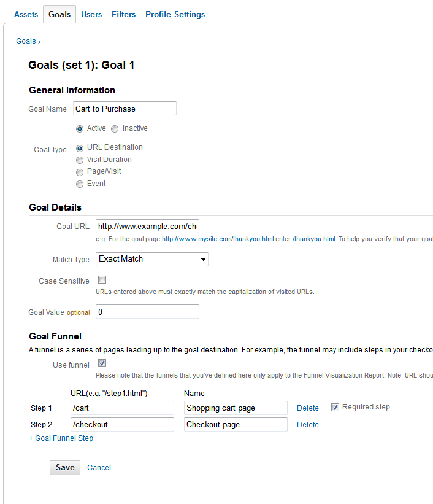433x504 pixels.
Task: Toggle the Required step checkbox
Action: (335, 407)
